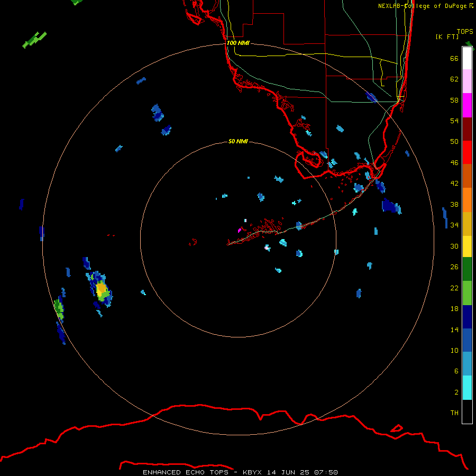The image size is (476, 476).
Task: Click the "42" legend value
Action: click(x=454, y=184)
